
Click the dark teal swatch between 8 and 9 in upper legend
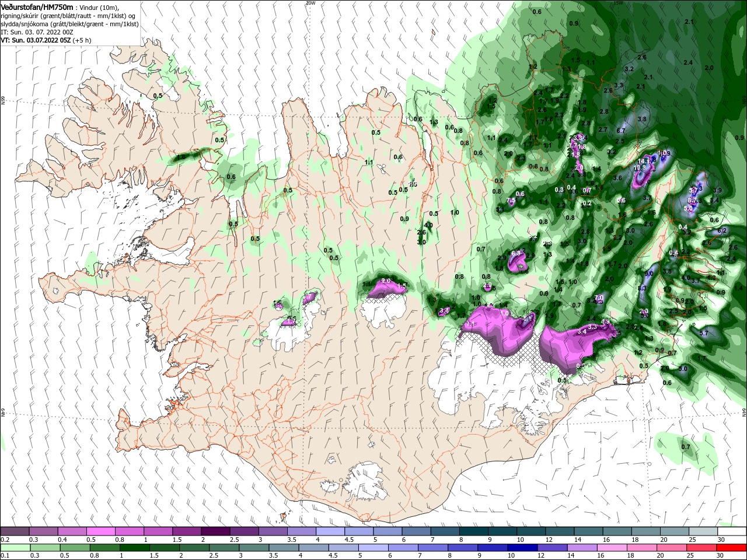point(473,531)
